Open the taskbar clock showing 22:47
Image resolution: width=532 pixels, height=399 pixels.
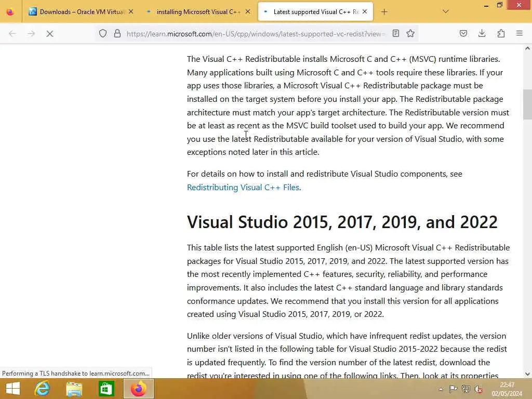[507, 389]
